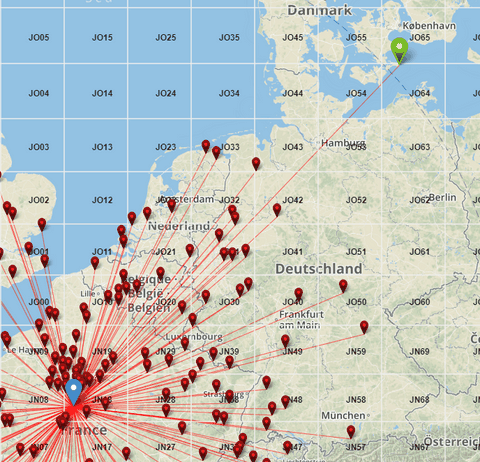Click red marker just below JO11 label
This screenshot has height=462, width=480.
point(95,263)
